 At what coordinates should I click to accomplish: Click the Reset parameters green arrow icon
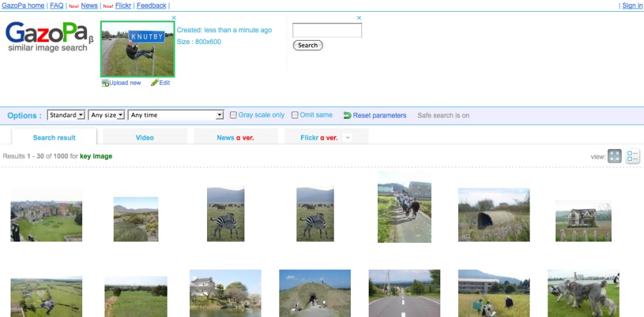[x=347, y=116]
